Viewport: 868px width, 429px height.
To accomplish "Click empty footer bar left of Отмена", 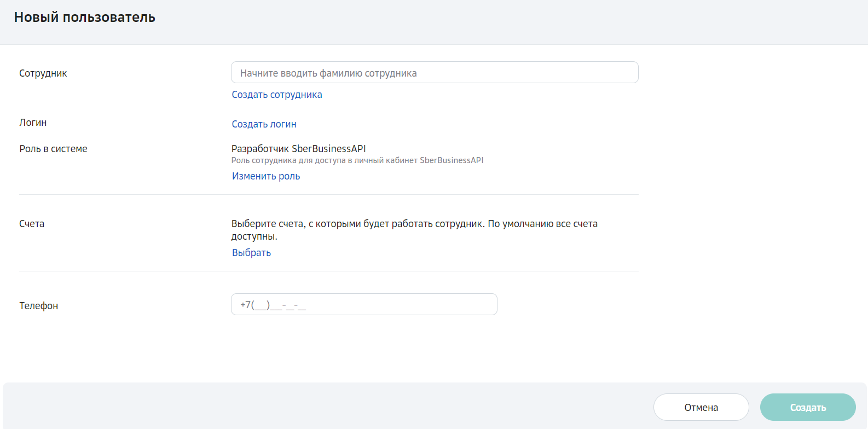I will tap(328, 406).
